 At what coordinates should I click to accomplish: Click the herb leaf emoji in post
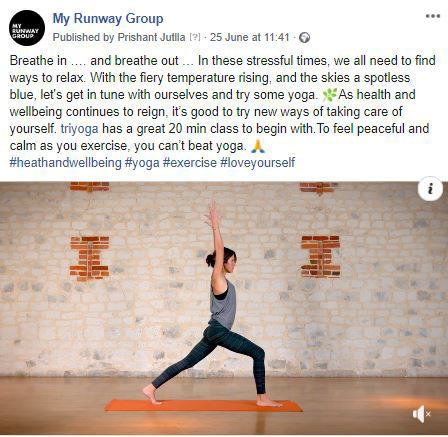(x=329, y=95)
